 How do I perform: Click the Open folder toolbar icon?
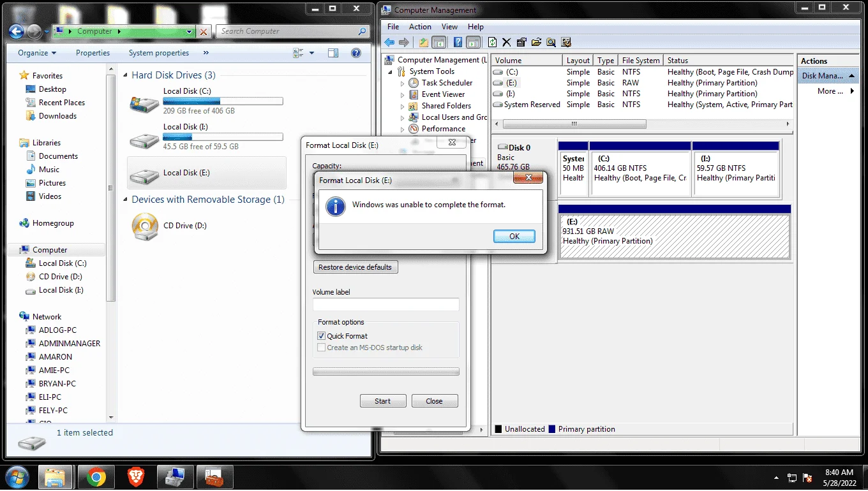click(536, 43)
